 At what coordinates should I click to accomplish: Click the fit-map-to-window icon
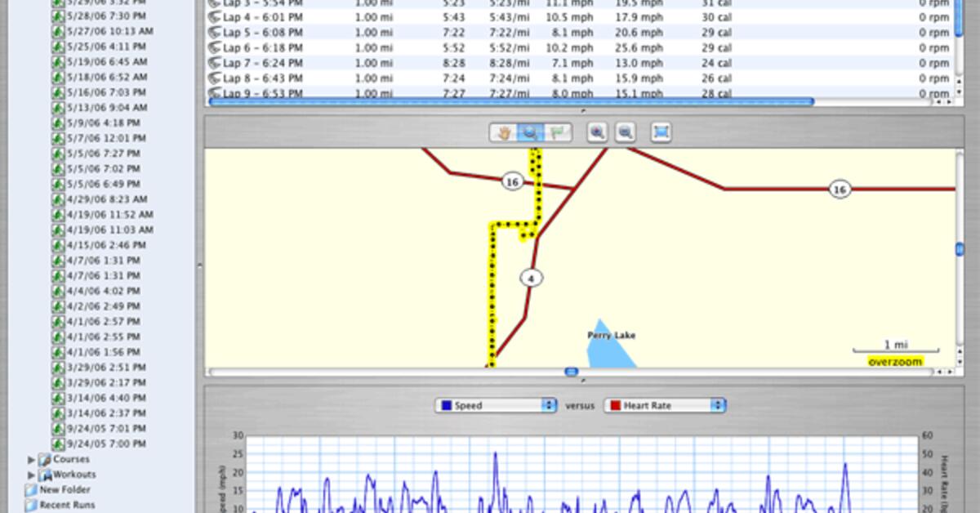click(x=660, y=132)
